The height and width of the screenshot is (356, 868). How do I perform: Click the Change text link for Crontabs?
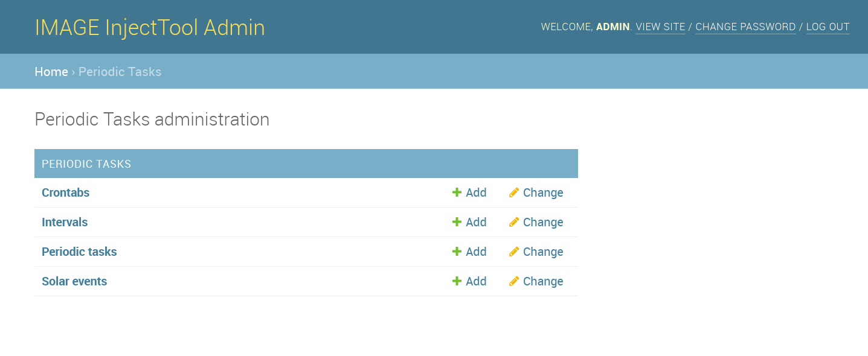[543, 192]
